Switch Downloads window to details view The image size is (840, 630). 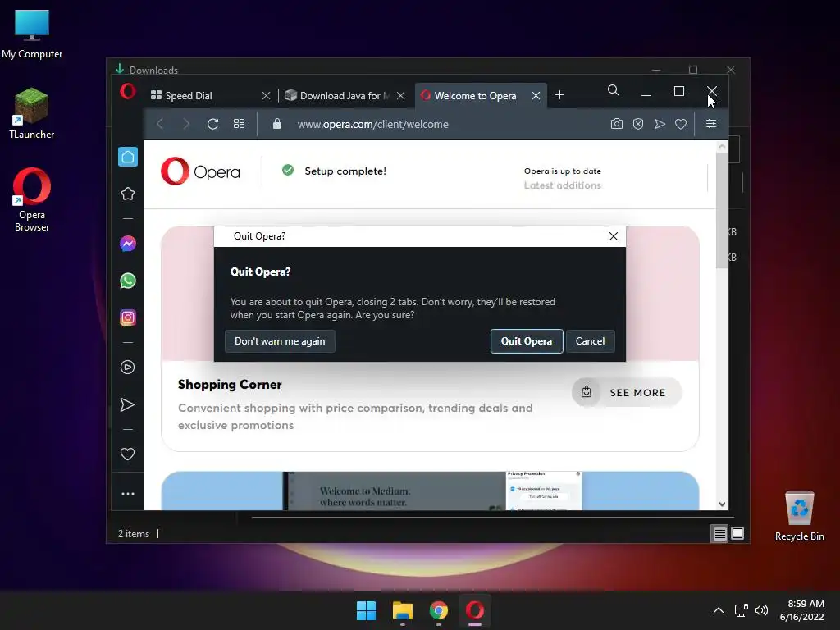click(x=719, y=533)
